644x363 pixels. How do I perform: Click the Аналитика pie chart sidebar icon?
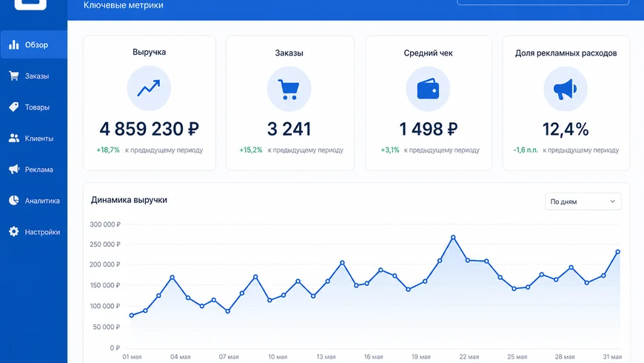14,200
